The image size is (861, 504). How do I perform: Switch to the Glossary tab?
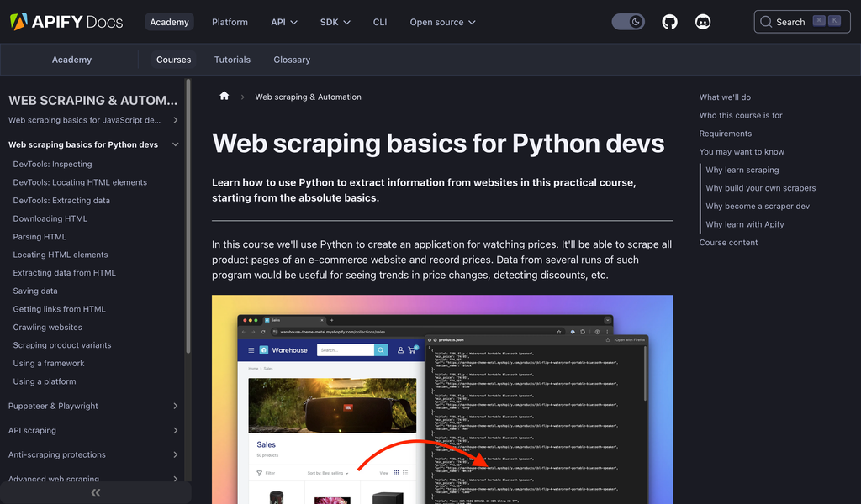click(x=292, y=60)
